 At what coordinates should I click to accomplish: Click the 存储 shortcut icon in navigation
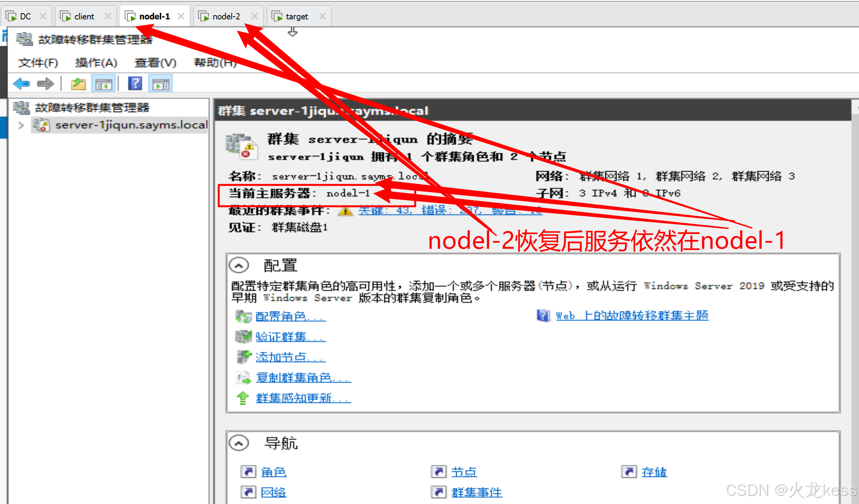629,472
